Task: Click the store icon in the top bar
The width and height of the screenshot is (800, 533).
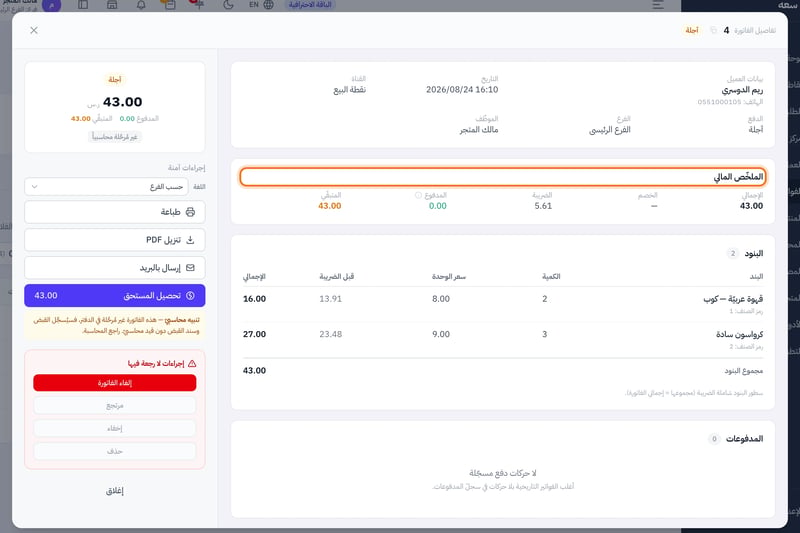Action: (x=112, y=5)
